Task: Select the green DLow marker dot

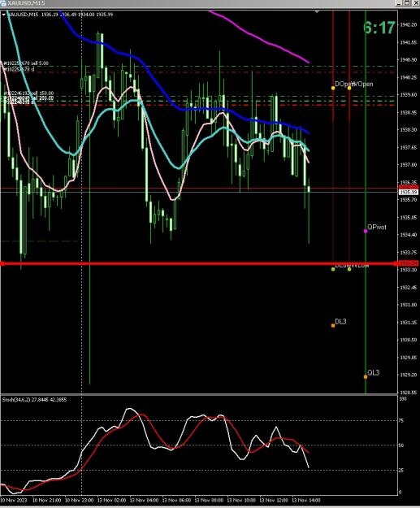Action: [x=333, y=269]
